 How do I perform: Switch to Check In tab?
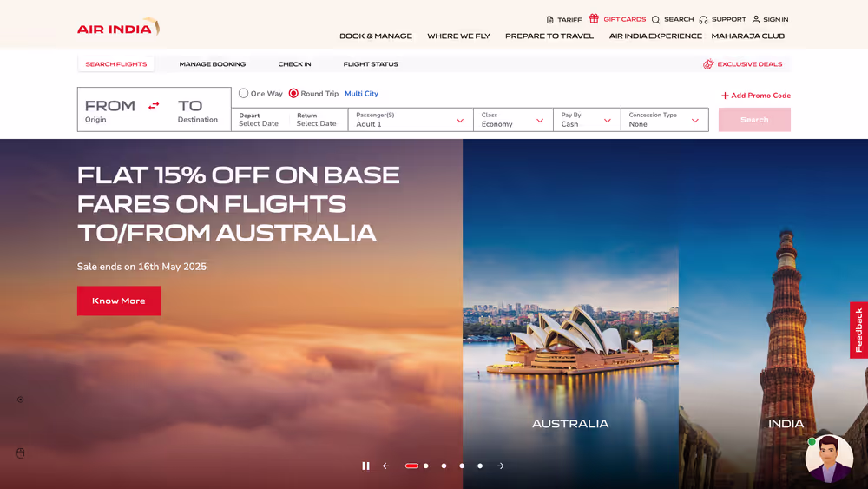[294, 64]
